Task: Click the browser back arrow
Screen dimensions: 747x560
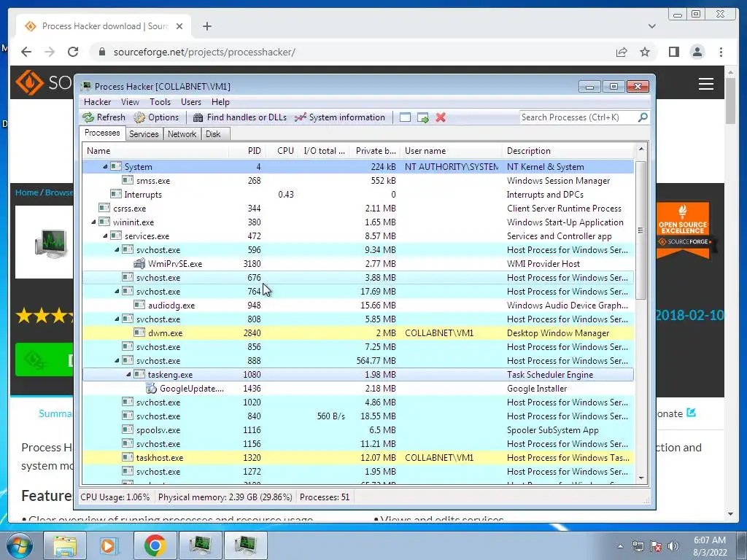Action: click(26, 52)
